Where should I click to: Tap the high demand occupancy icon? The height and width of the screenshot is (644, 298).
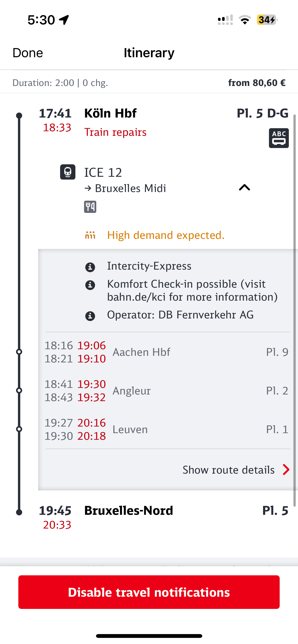pyautogui.click(x=90, y=235)
